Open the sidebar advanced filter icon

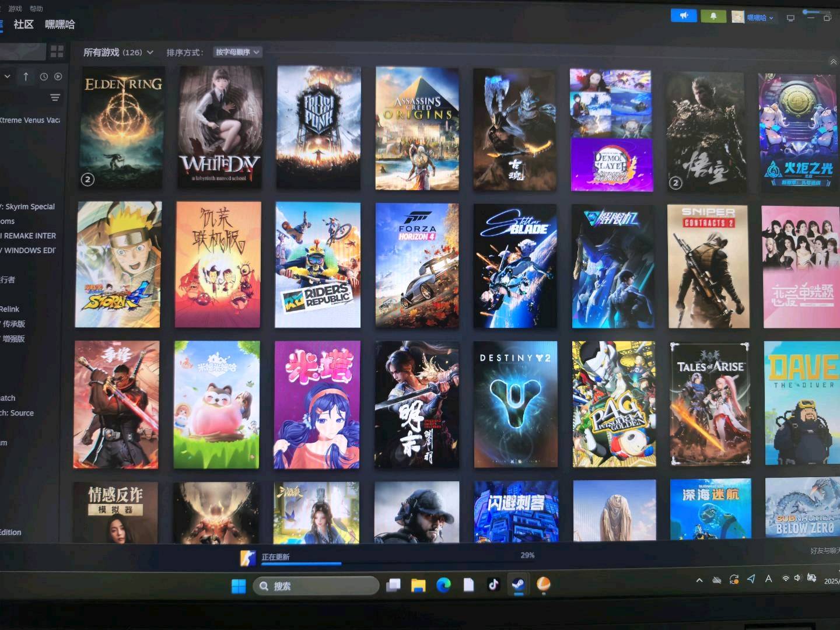point(55,97)
